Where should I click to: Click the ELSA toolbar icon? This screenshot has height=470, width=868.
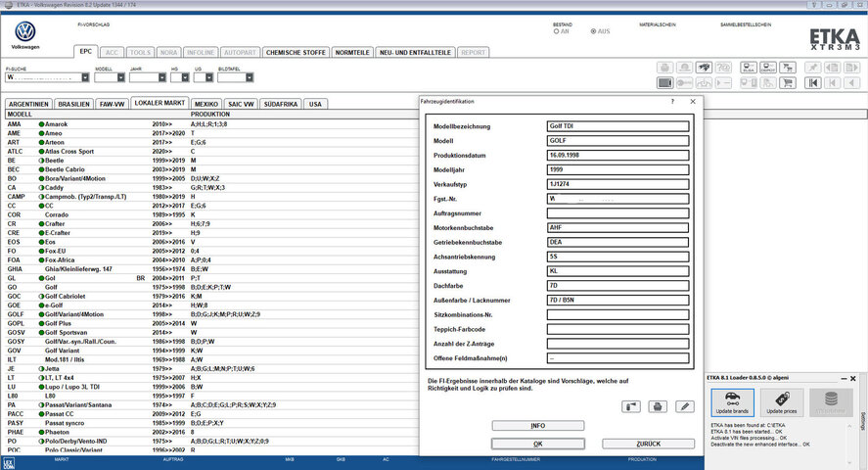tap(749, 68)
